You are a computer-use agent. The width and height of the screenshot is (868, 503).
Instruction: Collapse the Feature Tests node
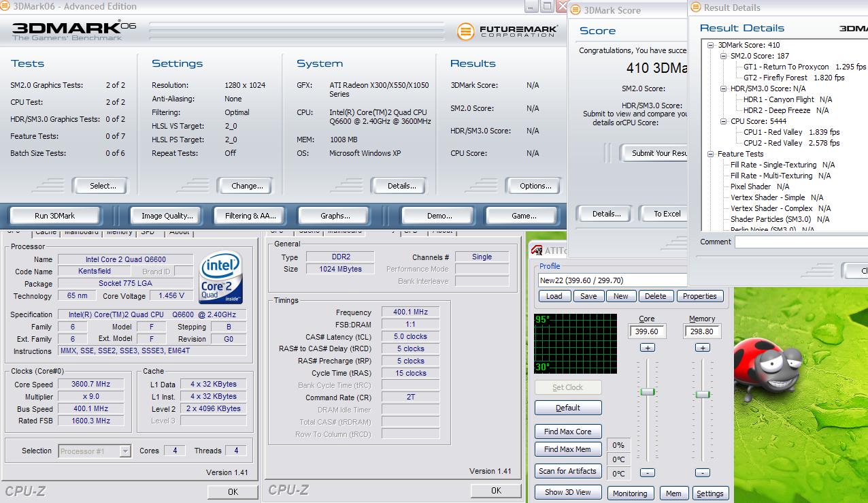pyautogui.click(x=711, y=154)
